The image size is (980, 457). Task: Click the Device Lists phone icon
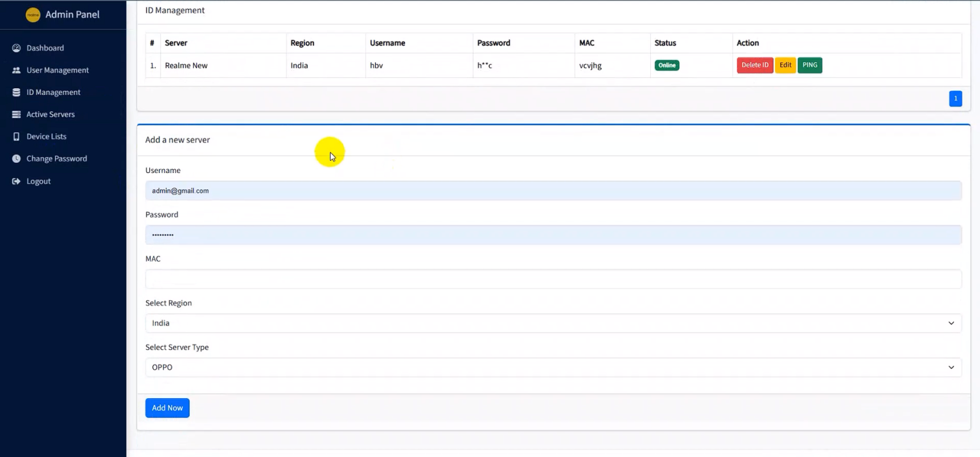(17, 137)
